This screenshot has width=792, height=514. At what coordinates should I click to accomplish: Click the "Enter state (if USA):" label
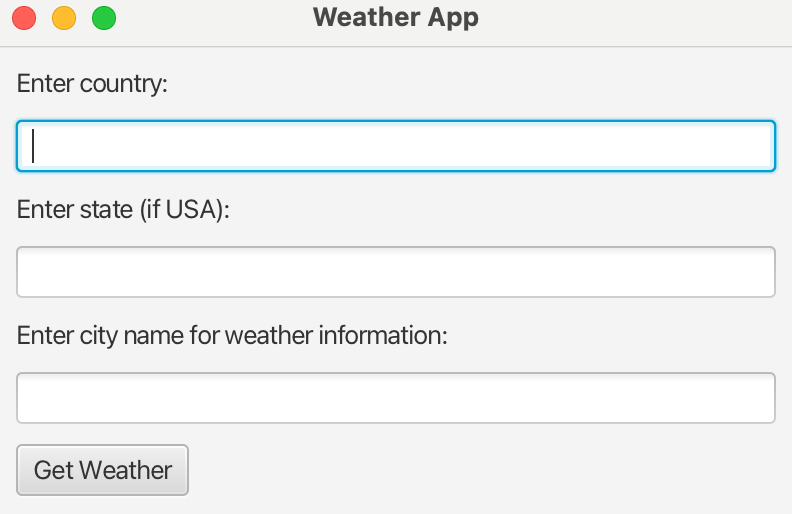pyautogui.click(x=124, y=209)
